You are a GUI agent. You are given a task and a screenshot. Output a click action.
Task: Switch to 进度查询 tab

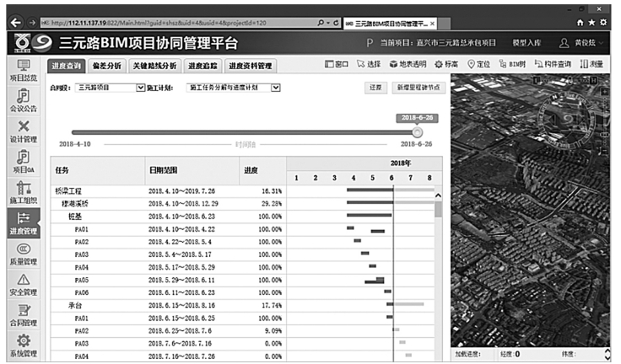pos(66,66)
